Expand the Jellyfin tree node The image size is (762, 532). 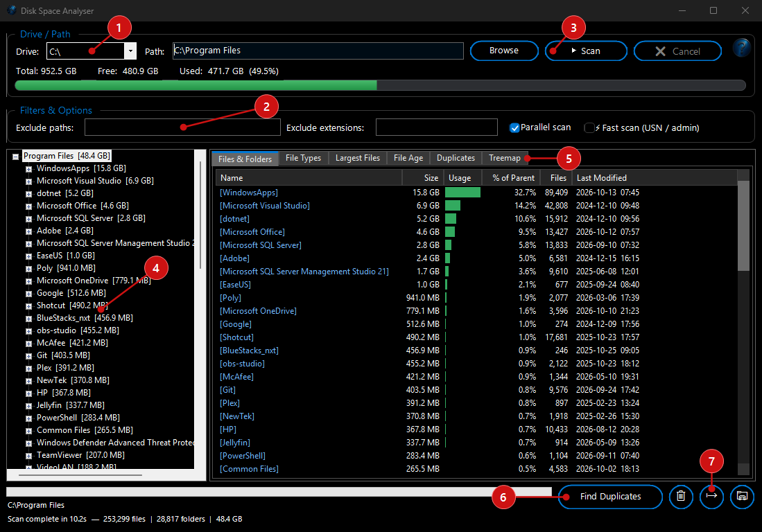28,406
